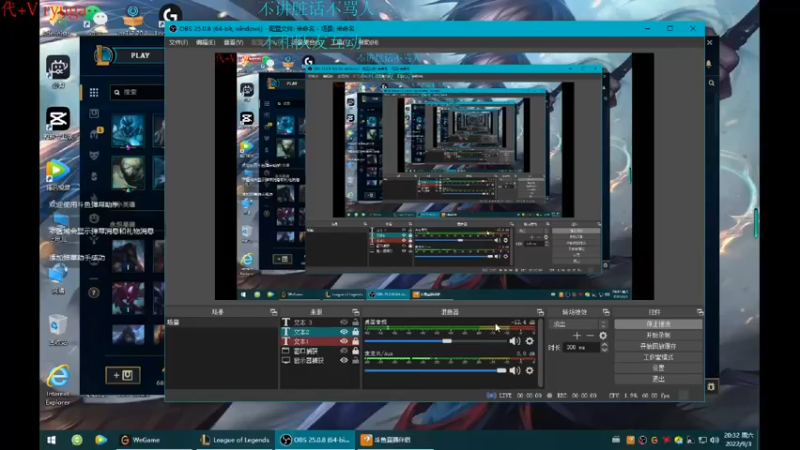
Task: Mute the desktop audio speaker icon
Action: [x=514, y=341]
